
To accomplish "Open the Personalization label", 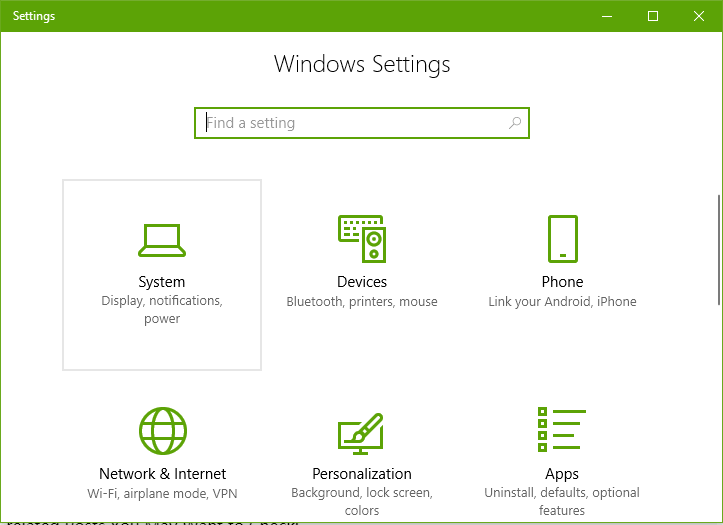I will (x=362, y=474).
